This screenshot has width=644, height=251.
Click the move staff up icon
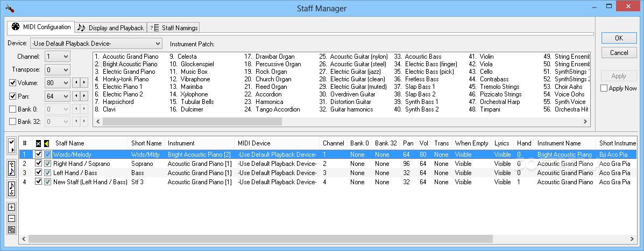tap(11, 168)
